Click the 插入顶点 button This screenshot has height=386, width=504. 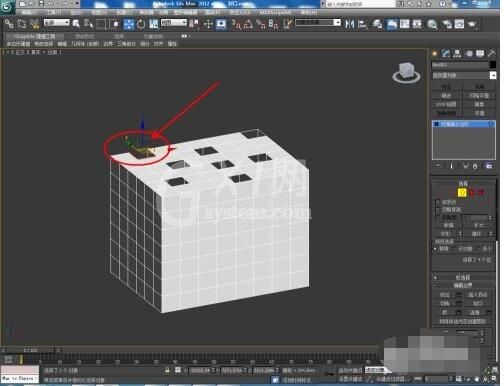tap(478, 295)
